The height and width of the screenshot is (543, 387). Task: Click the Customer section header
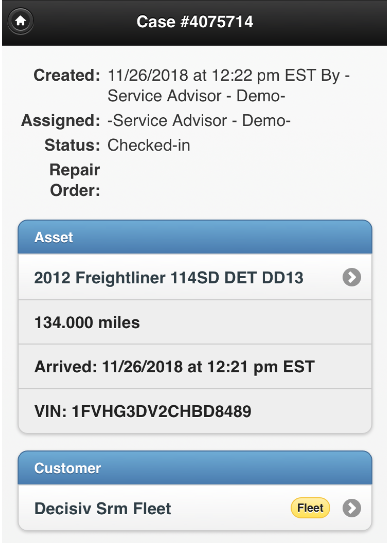point(195,468)
